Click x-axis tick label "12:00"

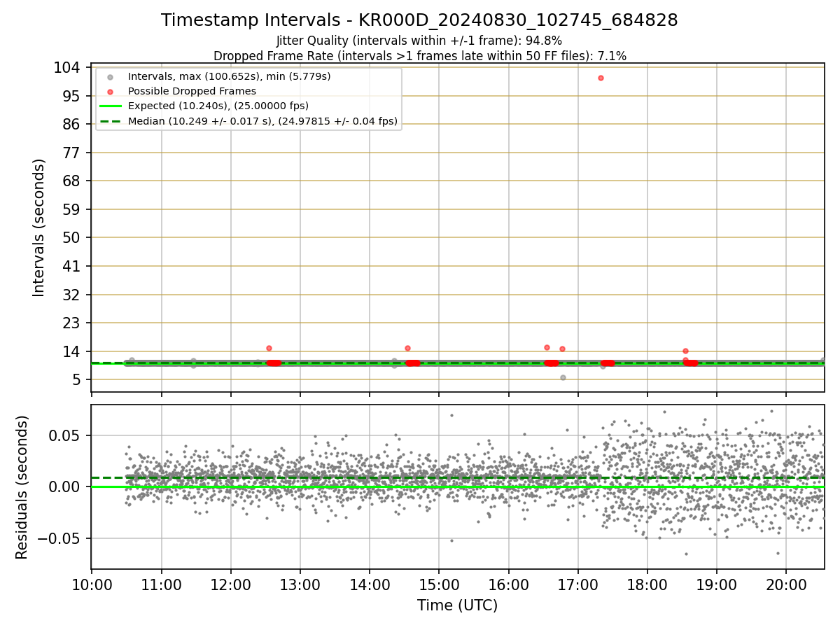click(231, 584)
